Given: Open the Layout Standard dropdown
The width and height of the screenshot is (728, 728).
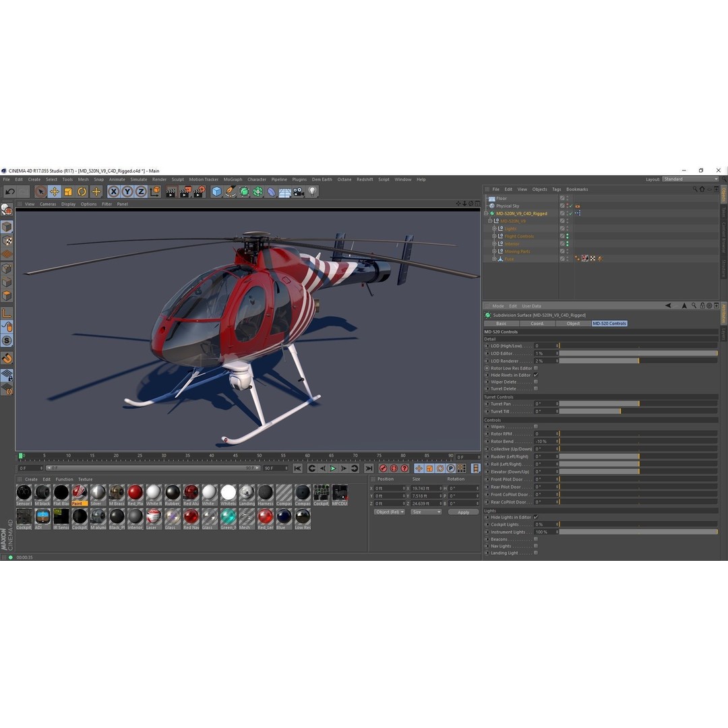Looking at the screenshot, I should pyautogui.click(x=690, y=179).
